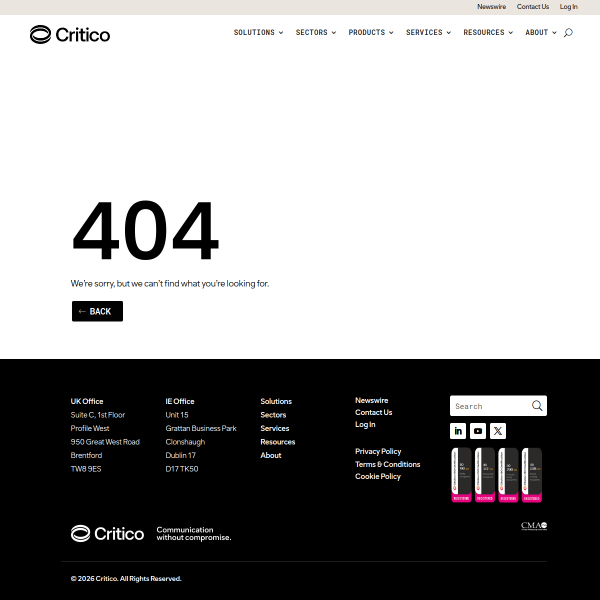Image resolution: width=600 pixels, height=600 pixels.
Task: Expand the Solutions dropdown menu
Action: [258, 33]
